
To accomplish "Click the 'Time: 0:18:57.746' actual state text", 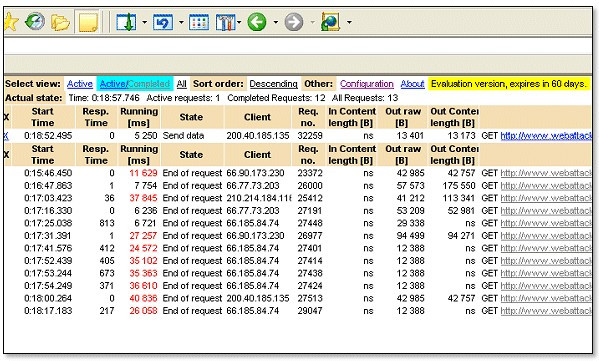I will pos(104,98).
